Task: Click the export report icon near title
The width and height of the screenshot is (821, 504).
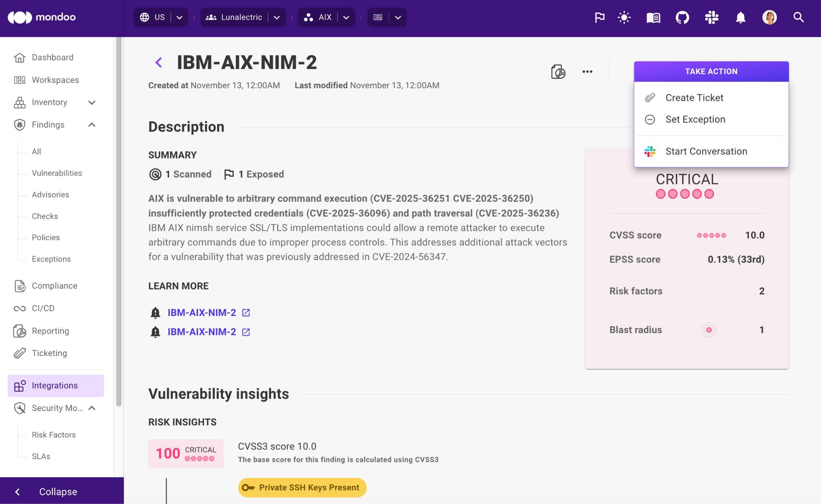Action: coord(558,71)
